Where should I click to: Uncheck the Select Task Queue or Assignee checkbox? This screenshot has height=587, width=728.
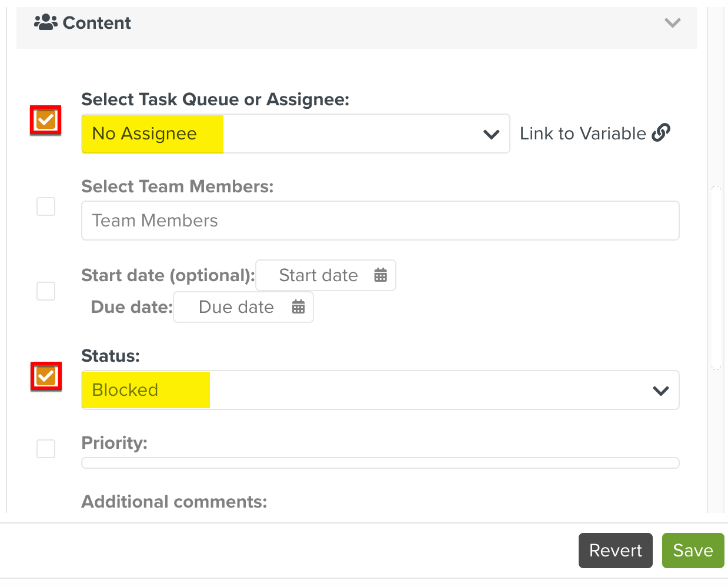(x=46, y=120)
